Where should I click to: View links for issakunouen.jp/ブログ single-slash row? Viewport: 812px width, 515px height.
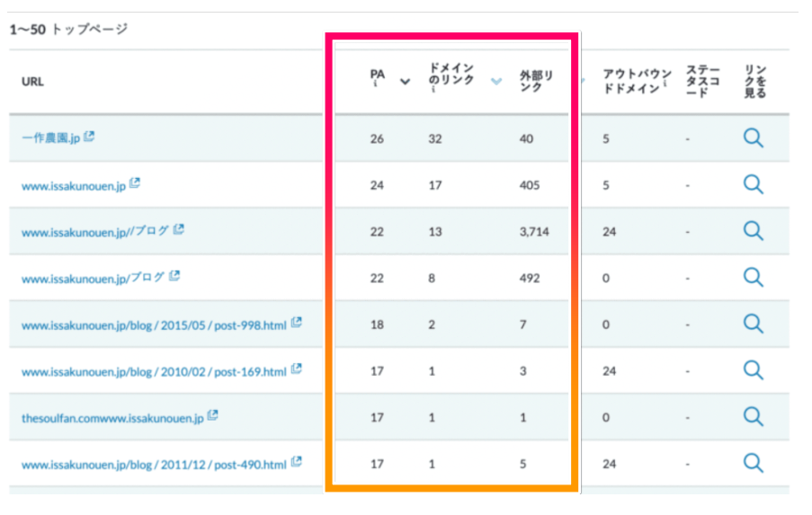(753, 278)
